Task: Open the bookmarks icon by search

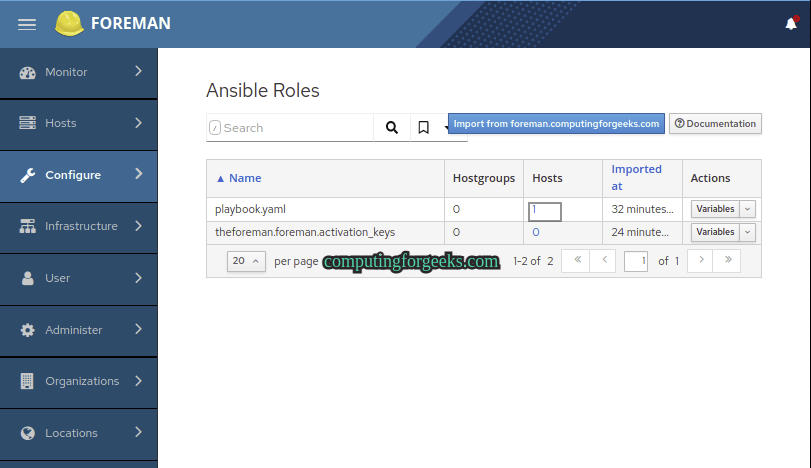Action: (x=423, y=127)
